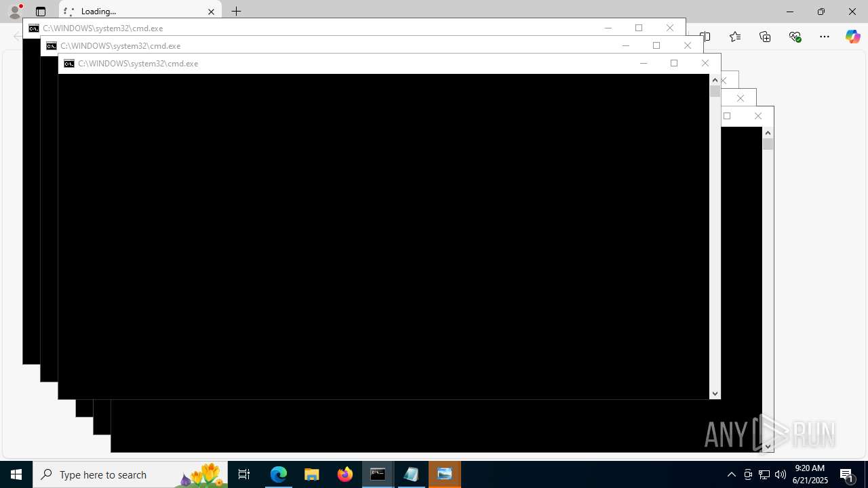Screen dimensions: 868x488
Task: Open File Explorer from the taskbar
Action: point(312,474)
